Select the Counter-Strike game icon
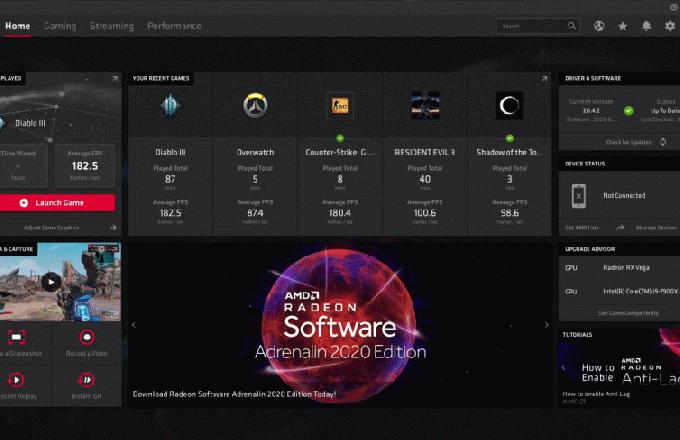 [x=340, y=105]
